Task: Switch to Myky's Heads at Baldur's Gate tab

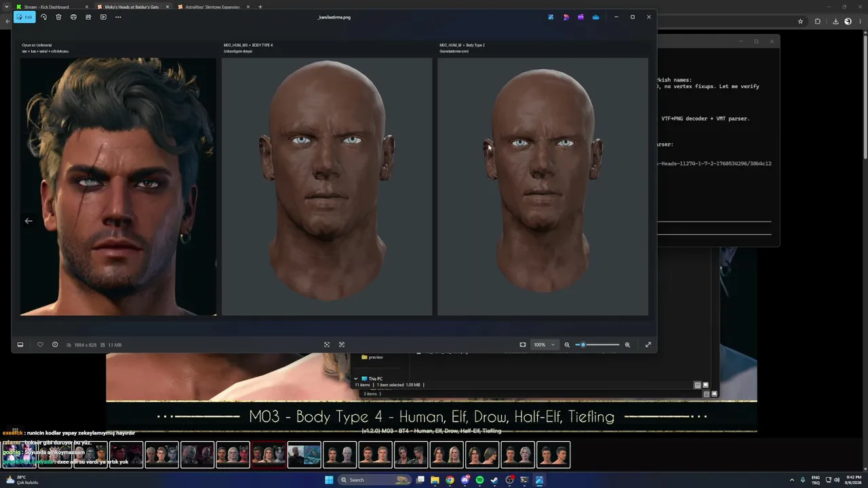Action: 132,7
